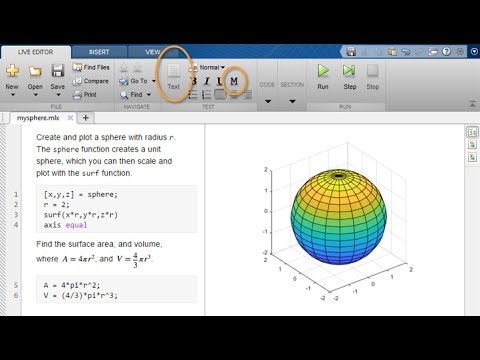Select output-inline view icon
This screenshot has height=360, width=480.
472,145
